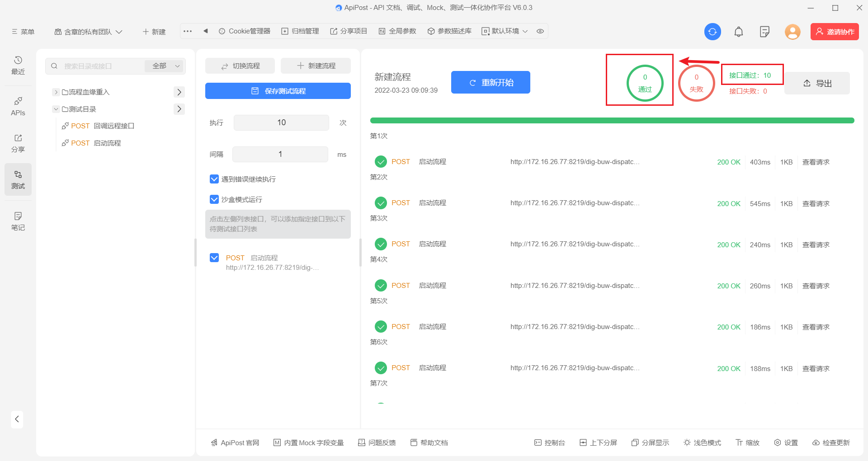Switch to 上下分屏 split layout
The height and width of the screenshot is (461, 868).
click(598, 442)
